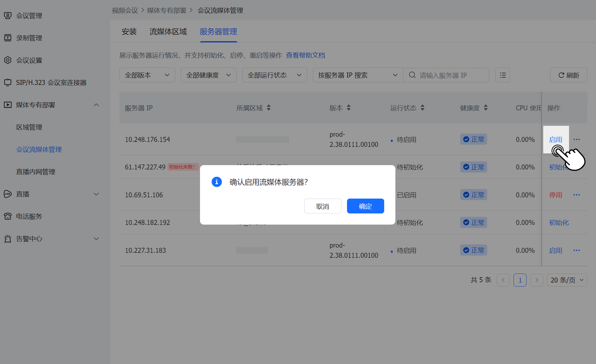This screenshot has height=364, width=596.
Task: Click the 电话服务 telephone icon
Action: (x=8, y=216)
